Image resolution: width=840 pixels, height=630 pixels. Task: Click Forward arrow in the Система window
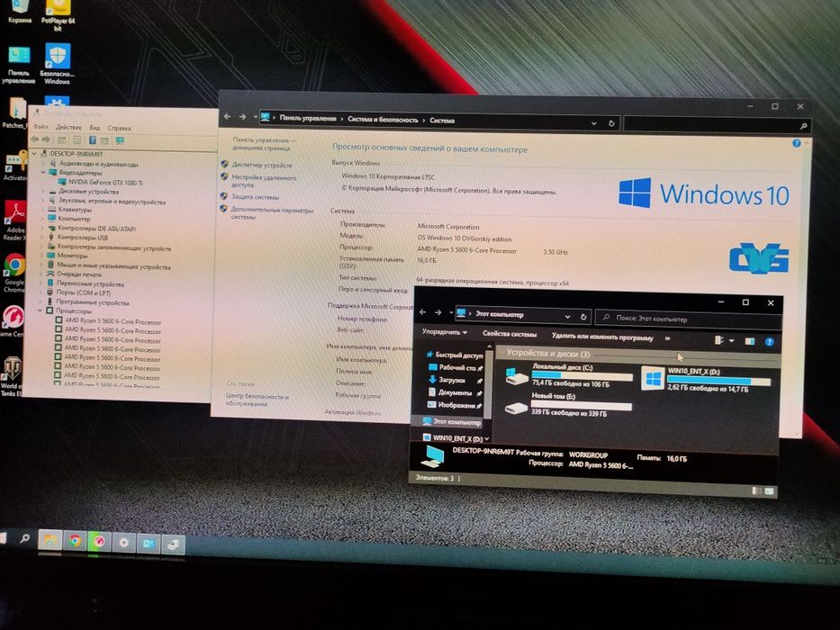(x=242, y=117)
